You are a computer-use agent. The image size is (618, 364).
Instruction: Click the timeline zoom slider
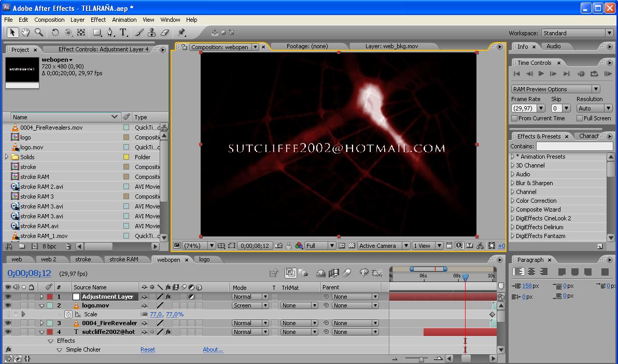[420, 359]
